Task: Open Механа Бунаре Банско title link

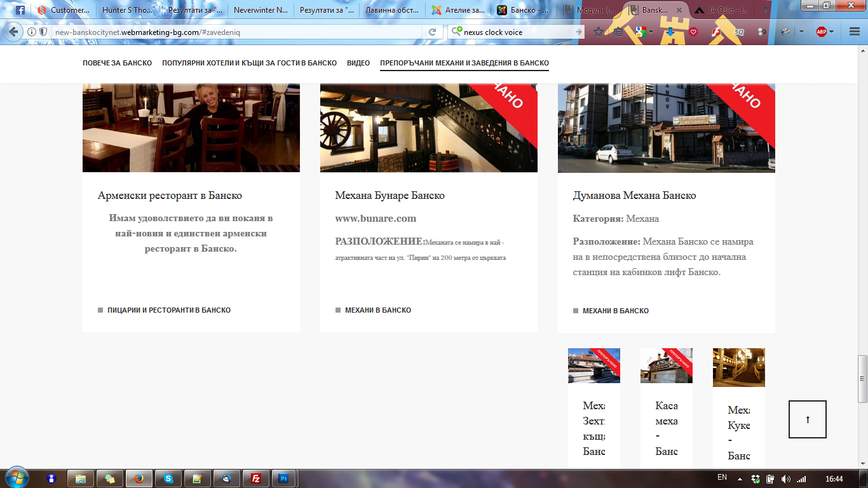Action: (x=390, y=196)
